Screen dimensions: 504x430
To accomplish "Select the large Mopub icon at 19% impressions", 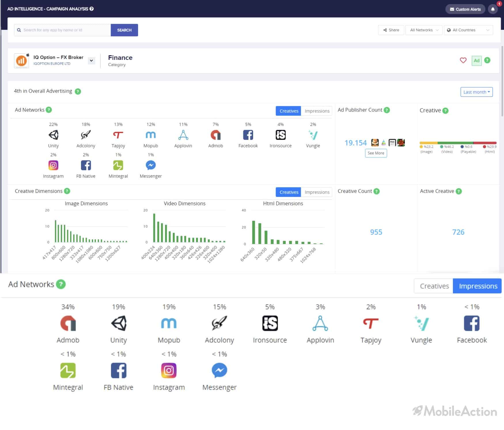I will [x=169, y=323].
